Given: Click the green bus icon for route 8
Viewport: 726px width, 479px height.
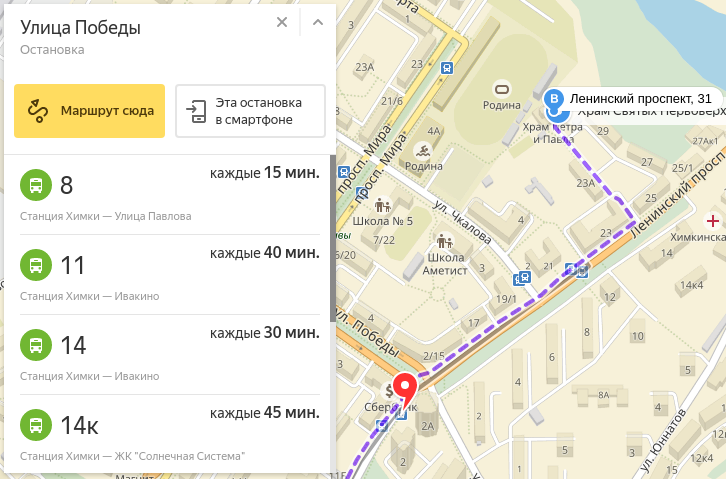Looking at the screenshot, I should [x=35, y=185].
